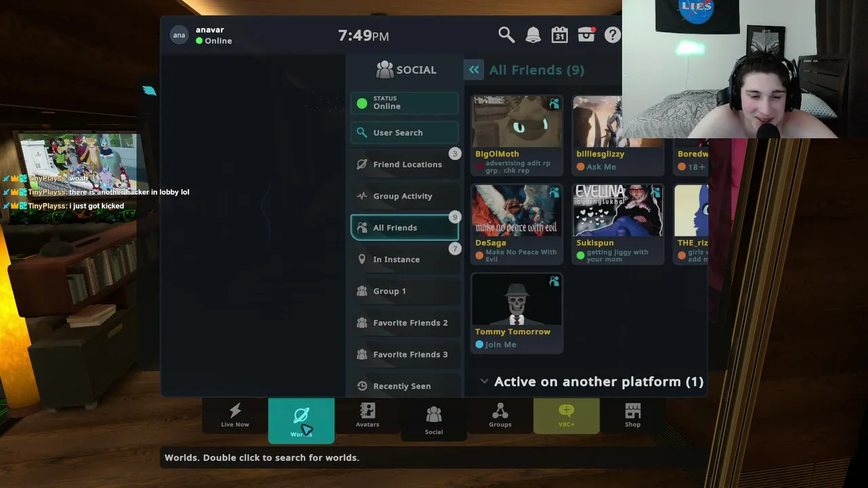868x488 pixels.
Task: Open Favorite Friends 2 list
Action: 405,323
